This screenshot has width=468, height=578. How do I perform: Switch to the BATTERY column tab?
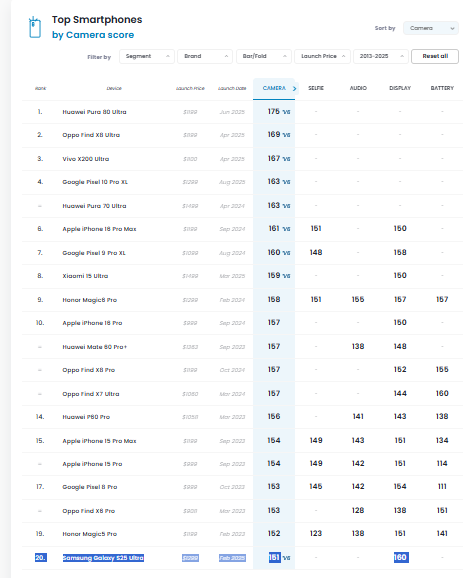(x=442, y=88)
